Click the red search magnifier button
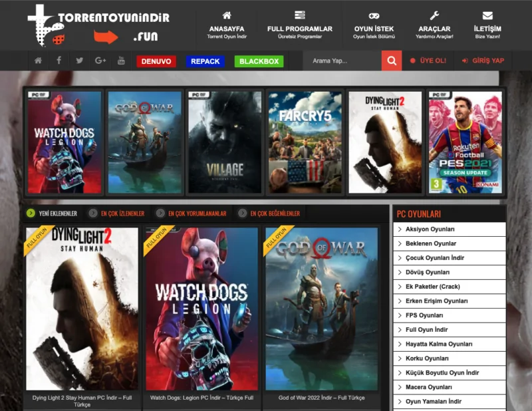The height and width of the screenshot is (411, 532). pos(392,61)
